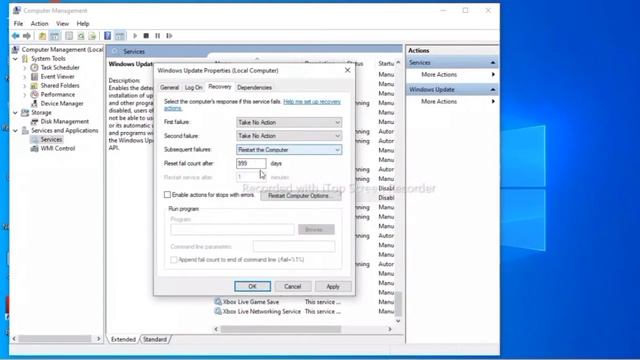Click the blue Help toolbar icon
Image resolution: width=640 pixels, height=360 pixels.
tap(107, 36)
